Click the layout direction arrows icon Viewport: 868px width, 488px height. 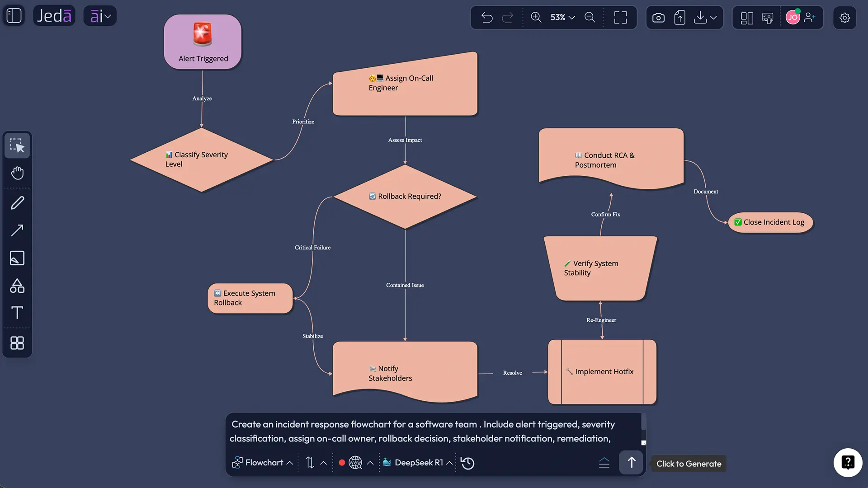pos(310,463)
